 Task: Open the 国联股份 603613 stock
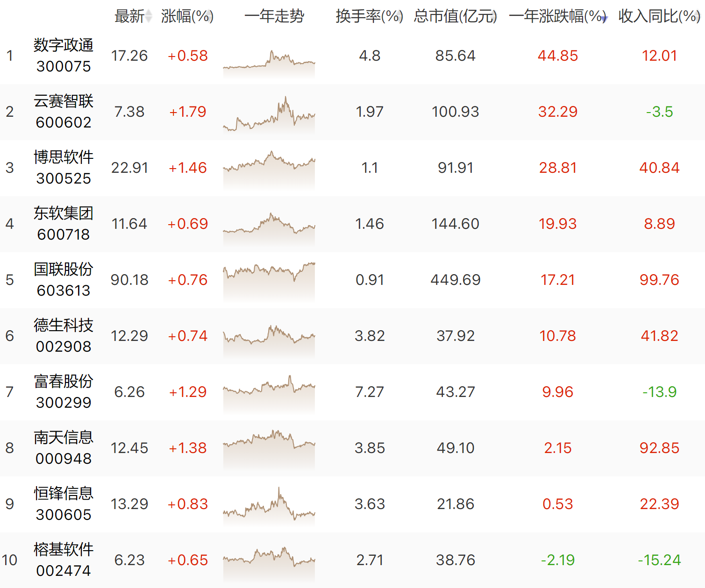(x=64, y=280)
